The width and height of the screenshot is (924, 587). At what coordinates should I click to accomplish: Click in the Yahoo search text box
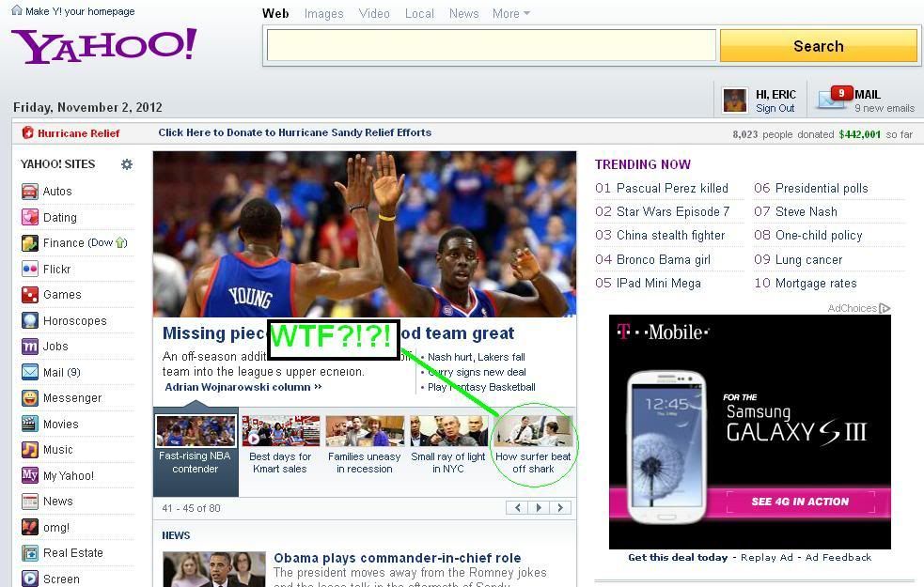pos(492,45)
